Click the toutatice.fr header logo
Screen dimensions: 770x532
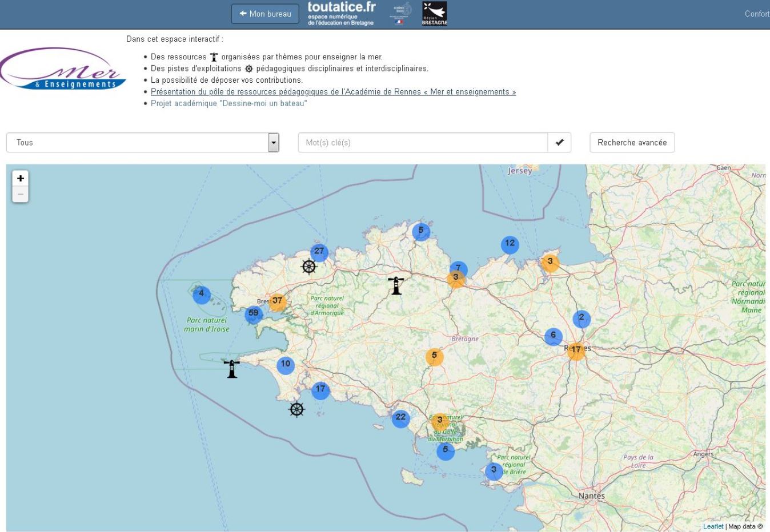click(341, 14)
